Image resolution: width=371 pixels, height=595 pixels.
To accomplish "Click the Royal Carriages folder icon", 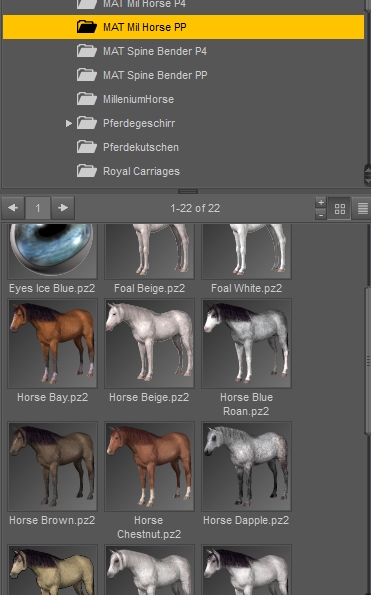I will (x=86, y=171).
